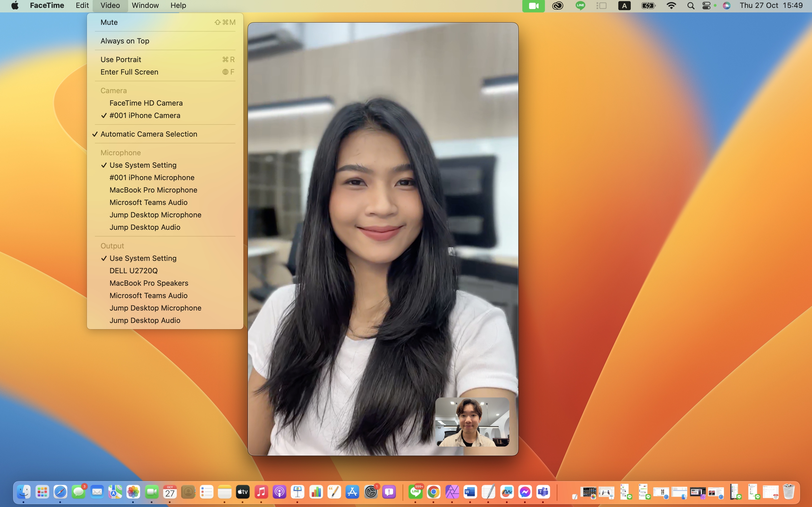Viewport: 812px width, 507px height.
Task: Open Freeform app in the Dock
Action: (507, 492)
